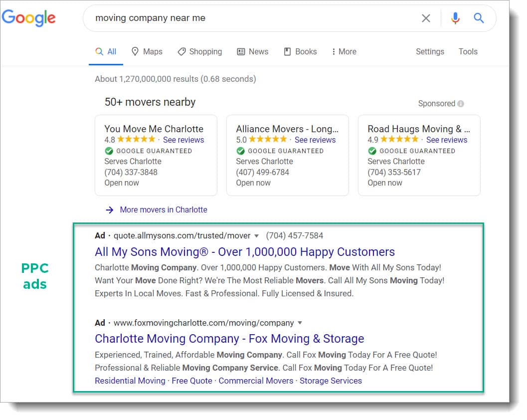Open the Free Quote sitelink

click(x=192, y=381)
